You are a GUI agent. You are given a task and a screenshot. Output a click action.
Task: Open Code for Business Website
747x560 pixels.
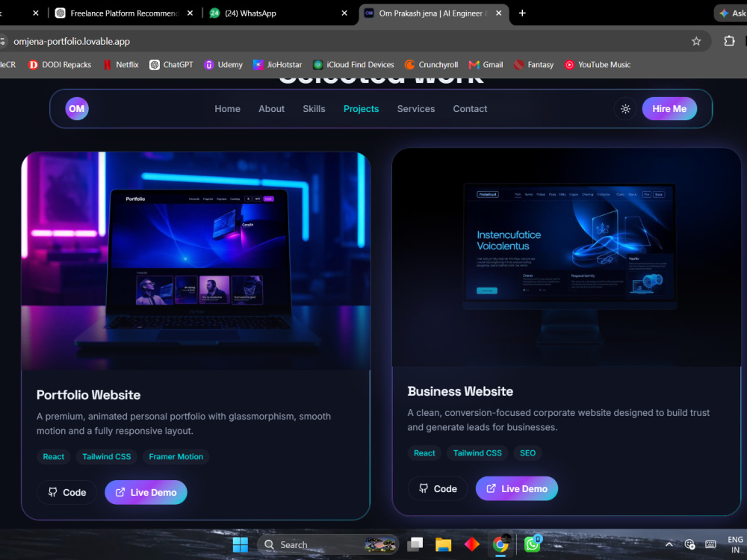point(437,488)
